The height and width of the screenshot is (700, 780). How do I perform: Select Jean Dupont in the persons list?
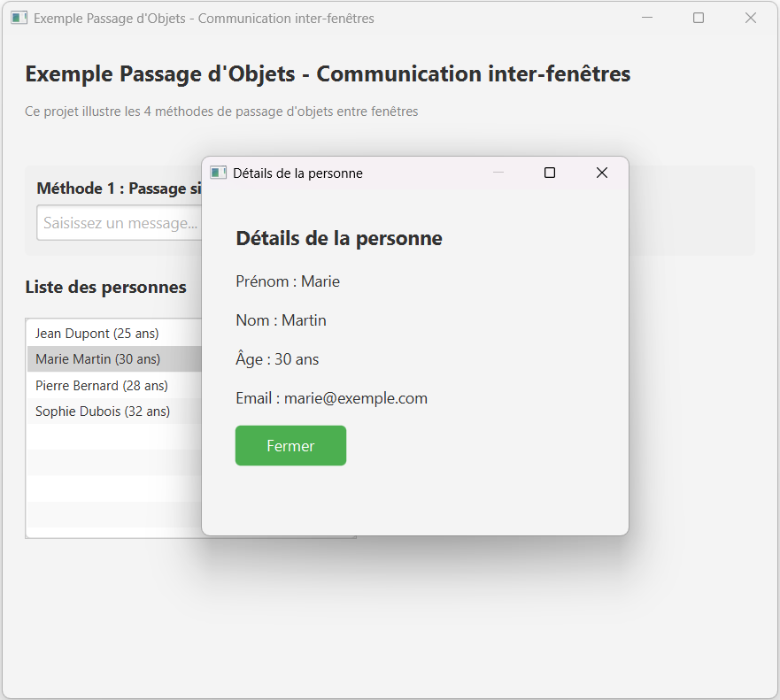pyautogui.click(x=97, y=334)
